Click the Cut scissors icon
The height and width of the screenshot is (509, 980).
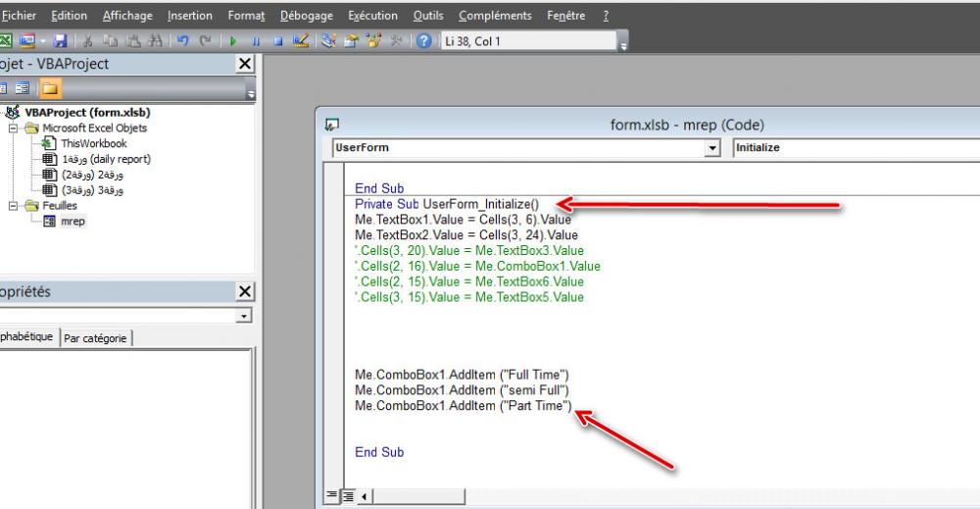coord(87,41)
